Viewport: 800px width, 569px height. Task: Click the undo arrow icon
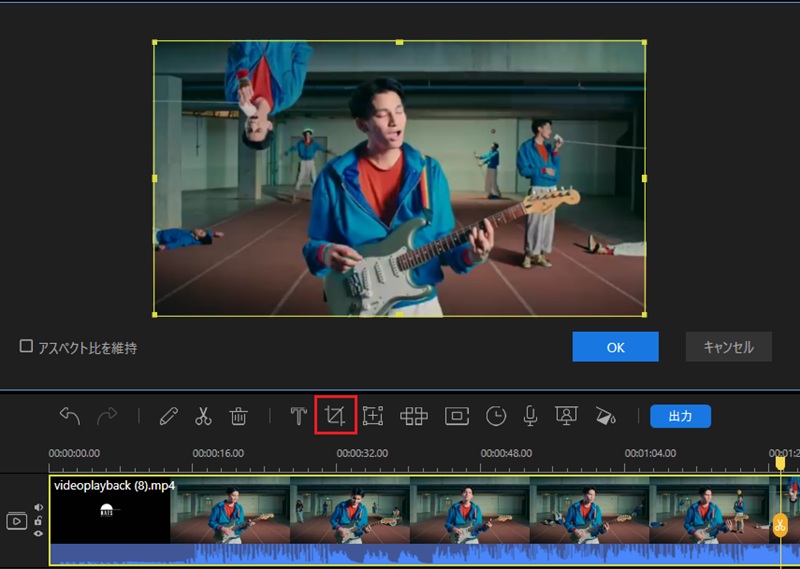pyautogui.click(x=70, y=416)
